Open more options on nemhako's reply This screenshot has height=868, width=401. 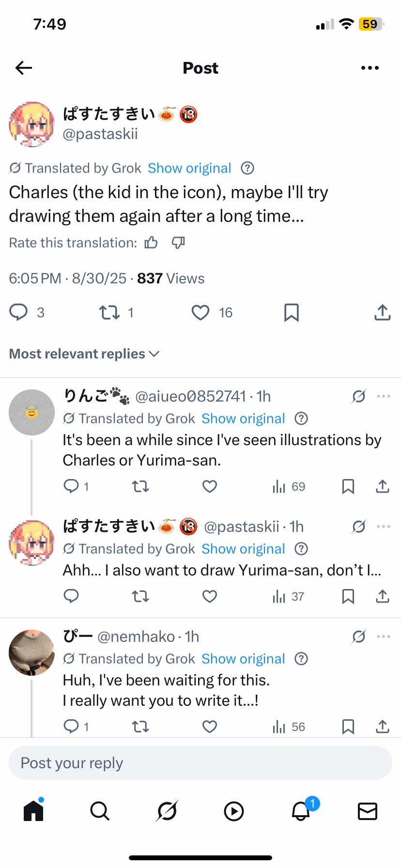point(383,636)
